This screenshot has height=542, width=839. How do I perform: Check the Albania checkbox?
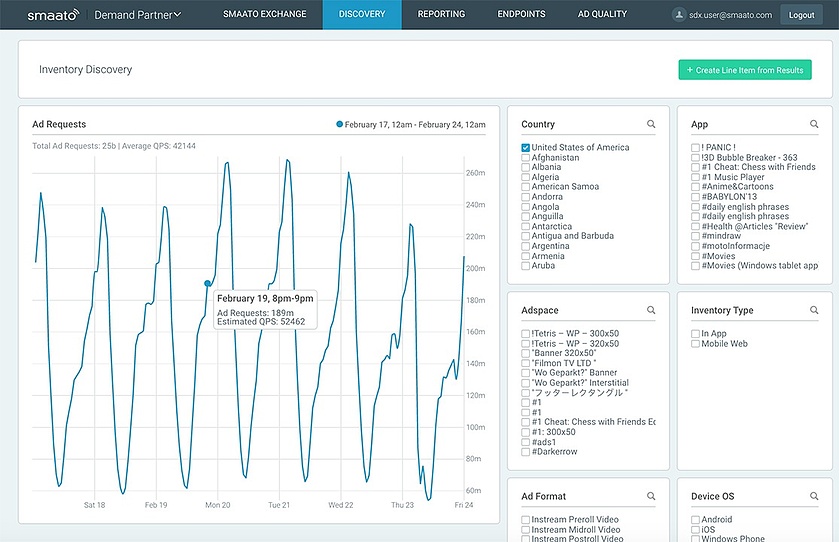525,167
